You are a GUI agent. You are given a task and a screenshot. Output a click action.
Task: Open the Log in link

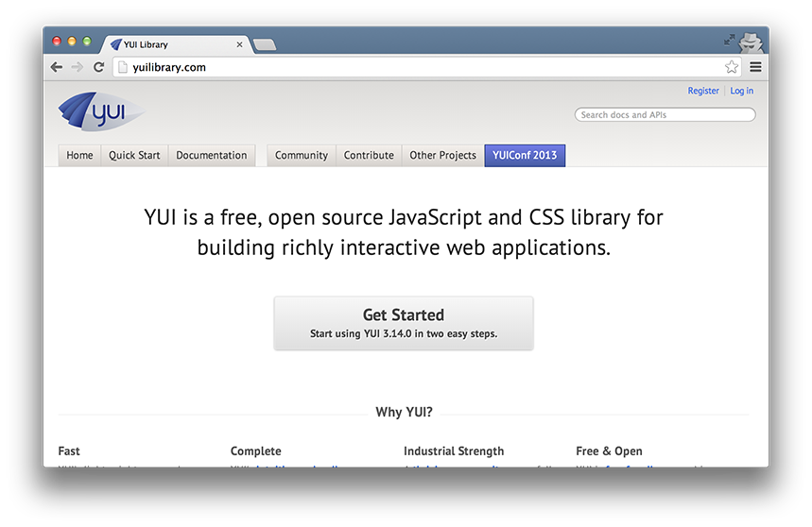point(741,91)
